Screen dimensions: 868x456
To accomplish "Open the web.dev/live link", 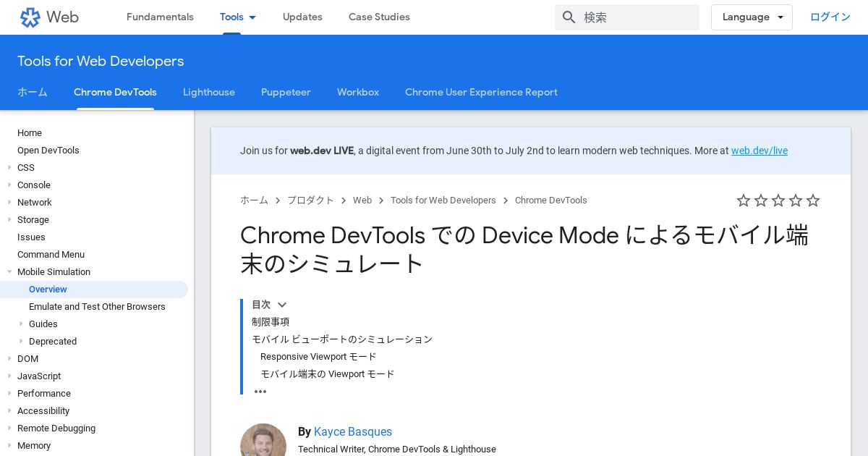I will click(x=759, y=151).
